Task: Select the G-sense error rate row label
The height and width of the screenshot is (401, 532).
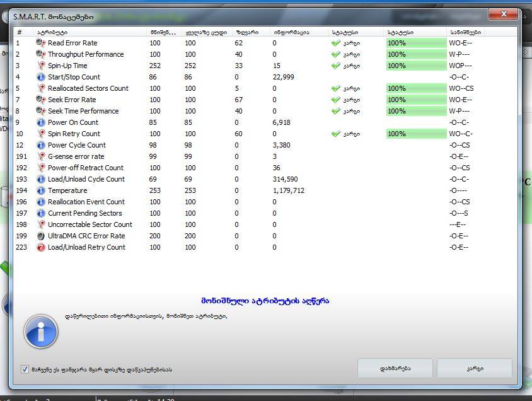Action: coord(76,156)
